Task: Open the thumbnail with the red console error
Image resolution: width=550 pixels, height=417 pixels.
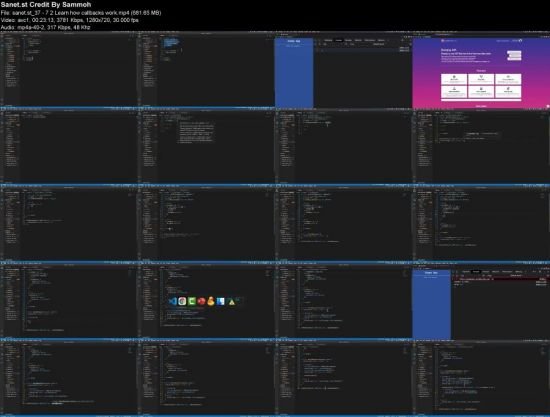Action: tap(481, 303)
